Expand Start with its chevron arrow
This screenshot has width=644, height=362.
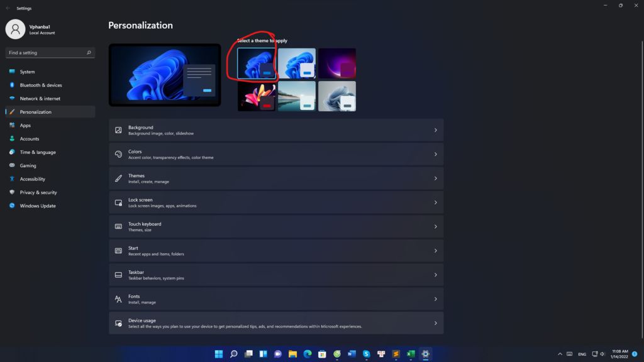point(435,251)
